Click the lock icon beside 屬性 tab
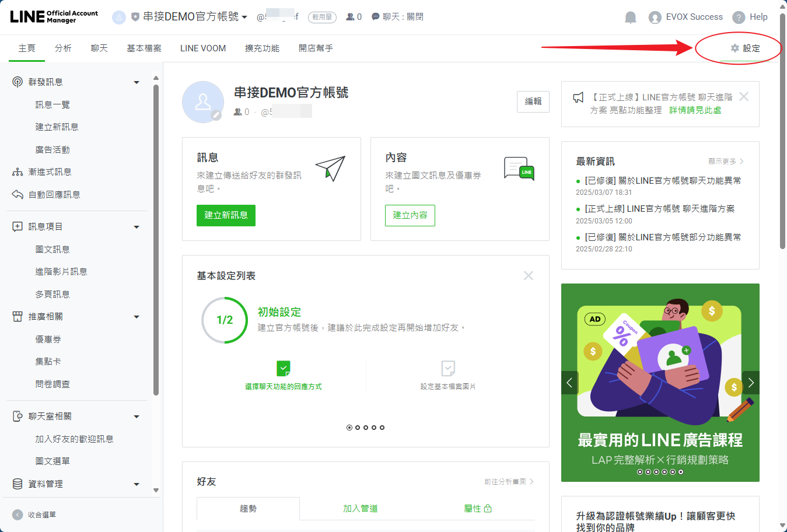The height and width of the screenshot is (532, 787). pos(488,509)
